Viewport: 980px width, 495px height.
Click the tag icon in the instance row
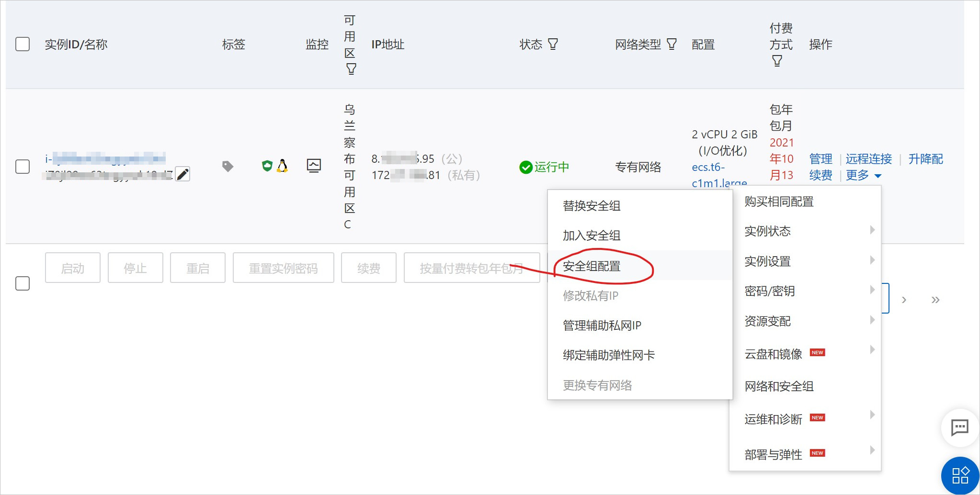point(228,166)
